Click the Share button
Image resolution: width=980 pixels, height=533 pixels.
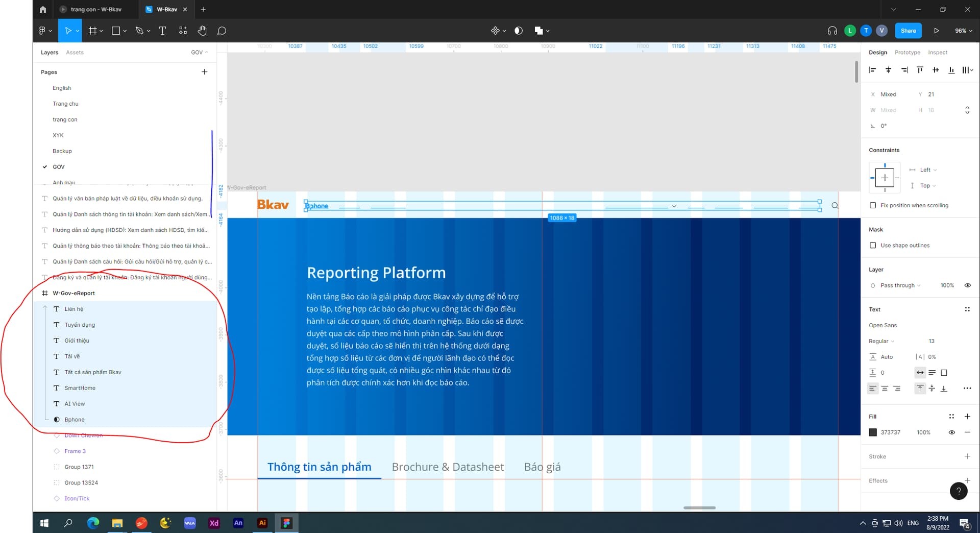click(908, 31)
